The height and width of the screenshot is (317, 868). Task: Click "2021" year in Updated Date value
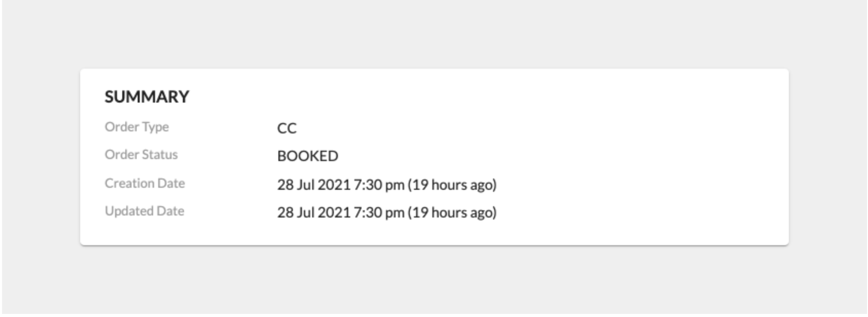[x=334, y=212]
